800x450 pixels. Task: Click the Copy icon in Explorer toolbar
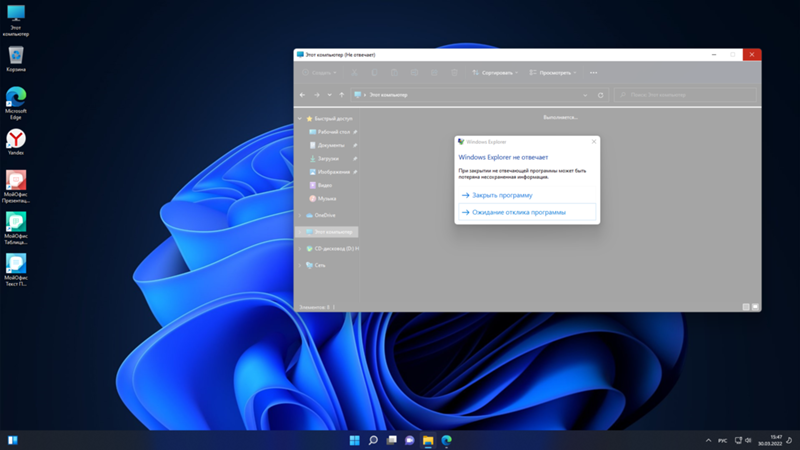pos(374,72)
